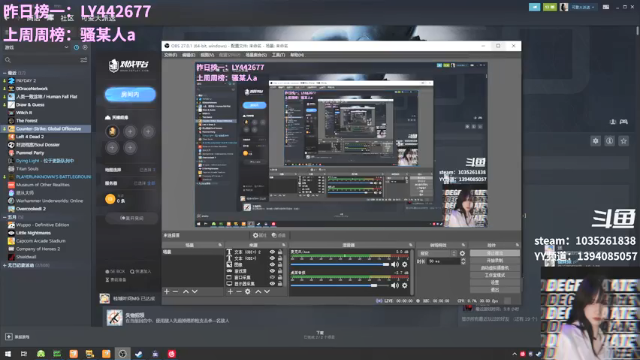Viewport: 640px width, 360px height.
Task: Move source up arrow in Sources panel
Action: point(258,291)
